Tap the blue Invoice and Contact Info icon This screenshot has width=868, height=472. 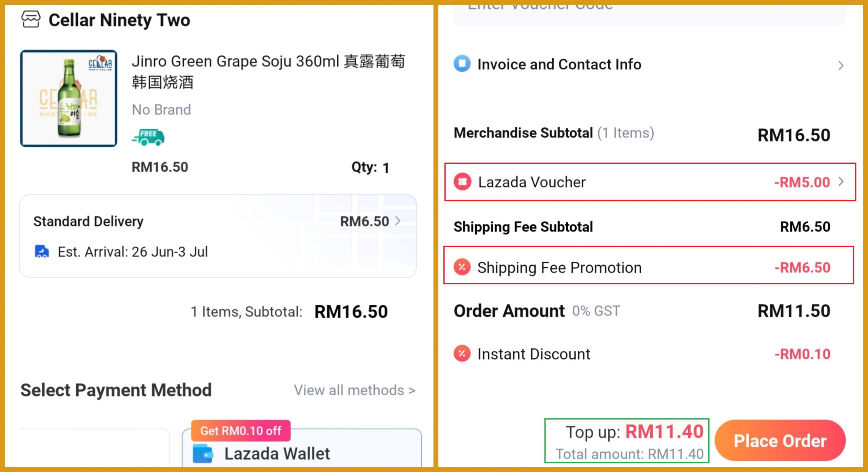coord(462,64)
